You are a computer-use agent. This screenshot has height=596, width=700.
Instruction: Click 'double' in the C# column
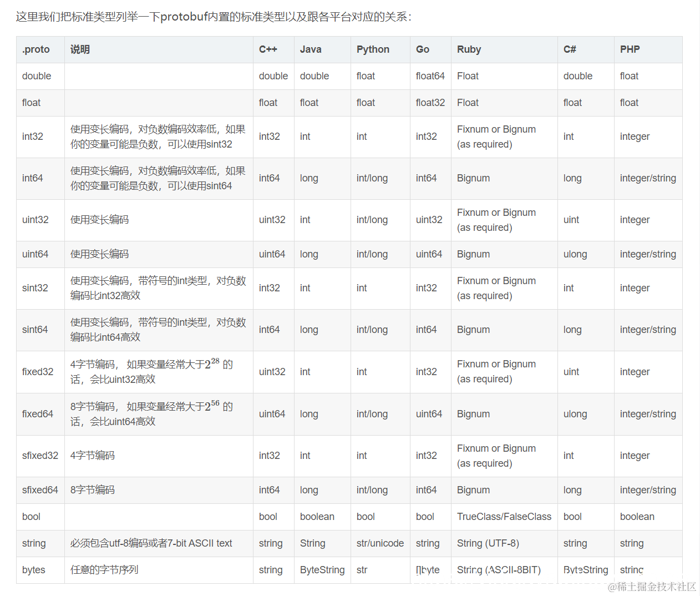578,76
